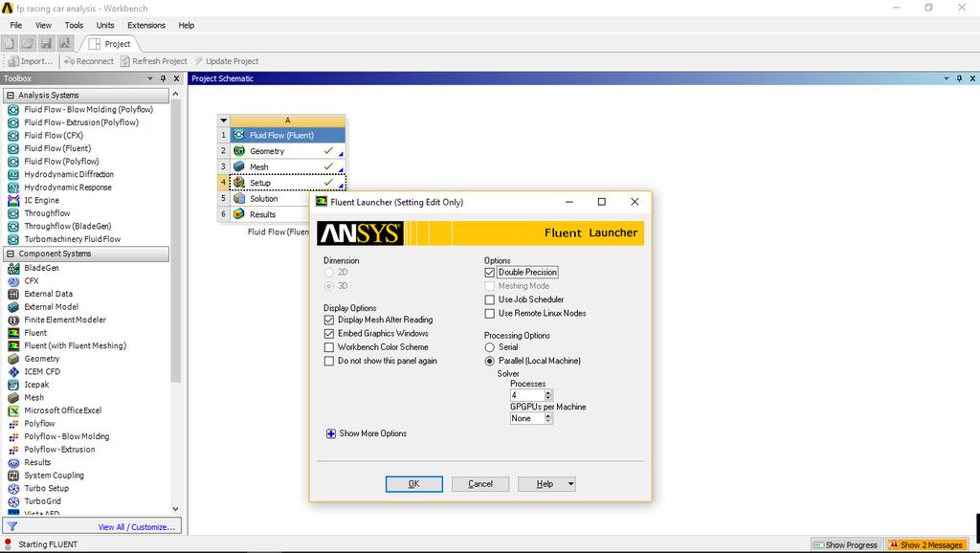This screenshot has width=980, height=553.
Task: Collapse the Component Systems group
Action: tap(10, 254)
